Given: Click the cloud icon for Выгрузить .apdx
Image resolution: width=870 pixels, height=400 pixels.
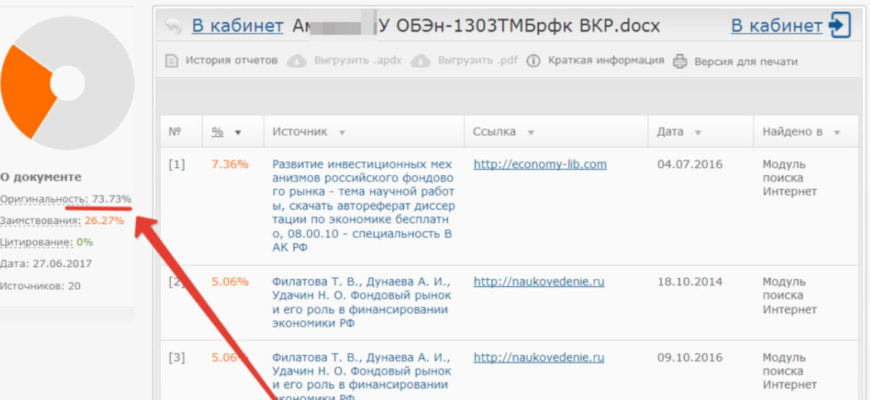Looking at the screenshot, I should click(x=297, y=61).
